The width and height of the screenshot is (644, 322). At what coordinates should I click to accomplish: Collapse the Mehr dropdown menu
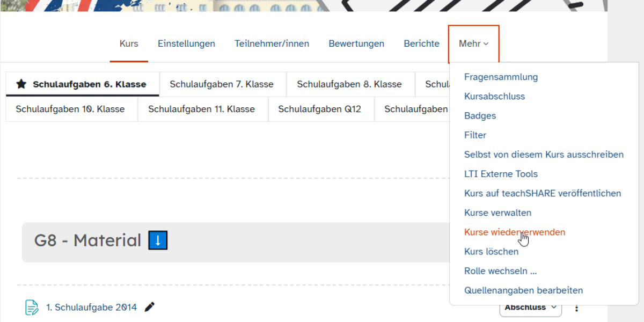[473, 44]
